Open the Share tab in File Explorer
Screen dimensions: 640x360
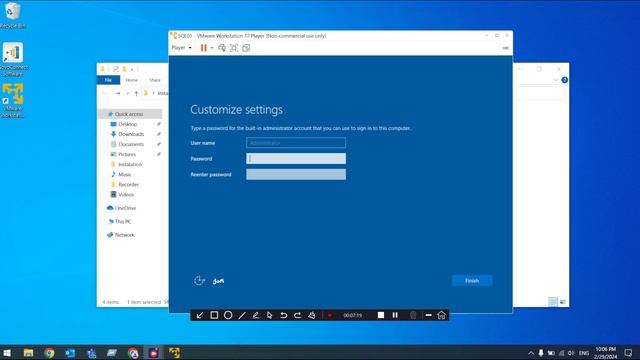coord(155,80)
